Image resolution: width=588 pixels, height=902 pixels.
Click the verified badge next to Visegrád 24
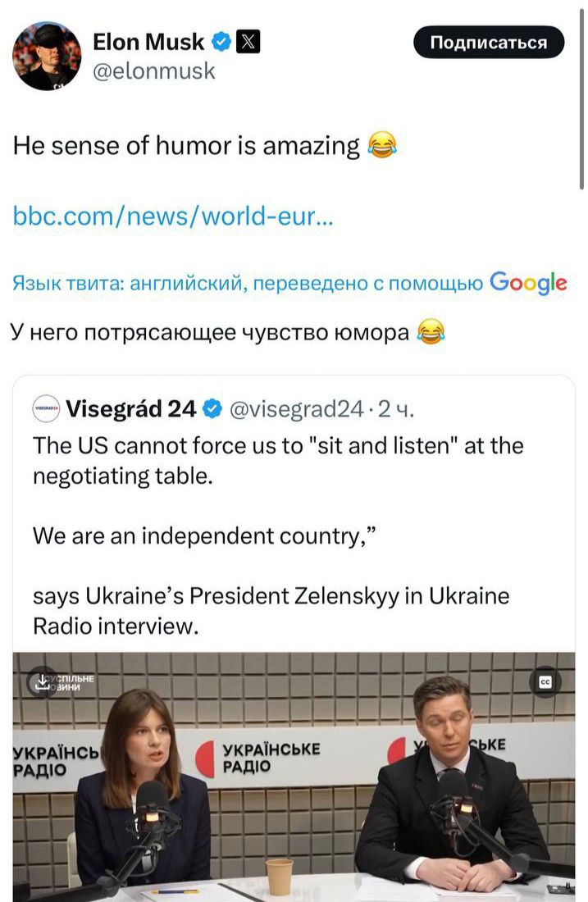tap(211, 408)
